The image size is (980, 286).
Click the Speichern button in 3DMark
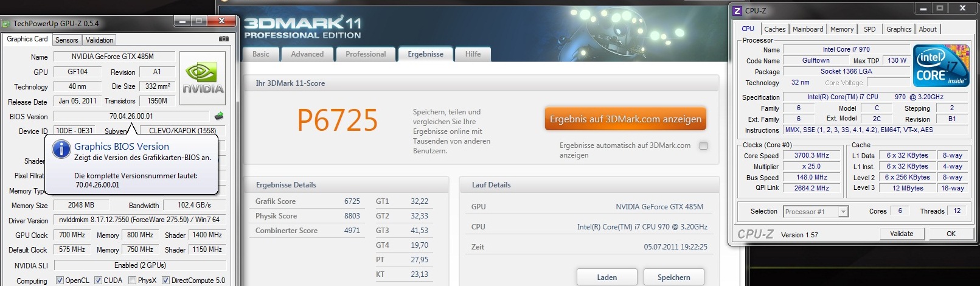[x=673, y=277]
